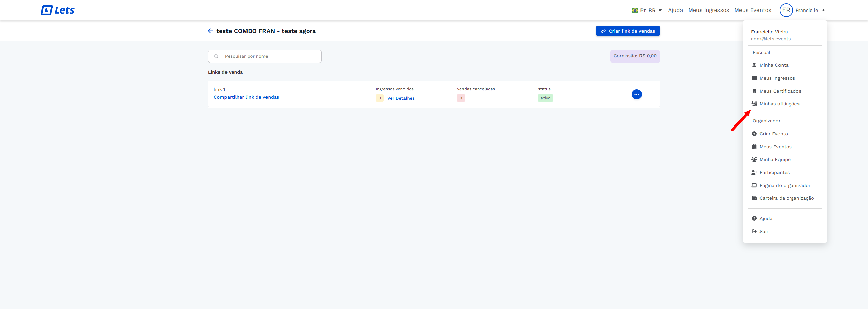Collapse the Francielle user menu arrow

(823, 10)
